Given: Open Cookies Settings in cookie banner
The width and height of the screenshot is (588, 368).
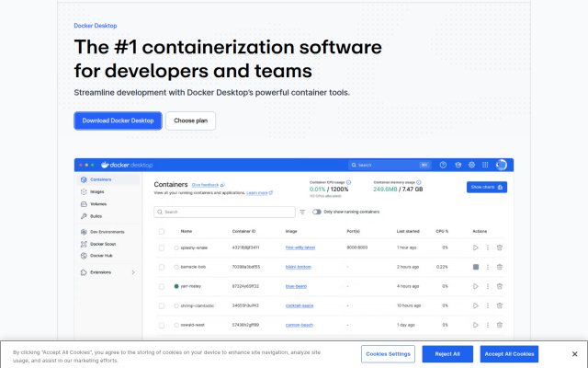Looking at the screenshot, I should [388, 354].
